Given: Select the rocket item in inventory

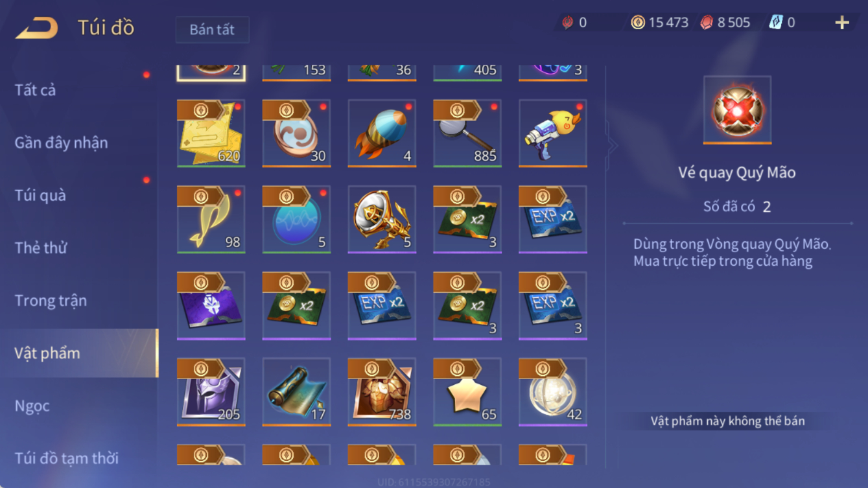Looking at the screenshot, I should 382,134.
